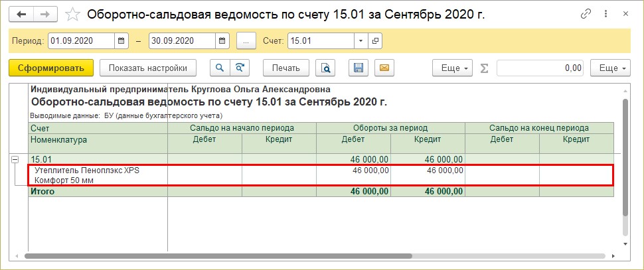
Task: Open calendar for start date 01.09.2020
Action: (121, 40)
